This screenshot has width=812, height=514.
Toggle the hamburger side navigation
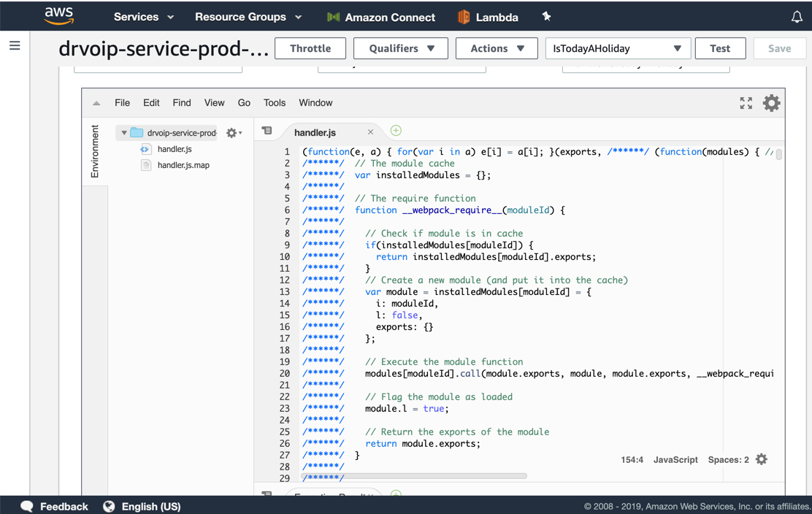[15, 45]
